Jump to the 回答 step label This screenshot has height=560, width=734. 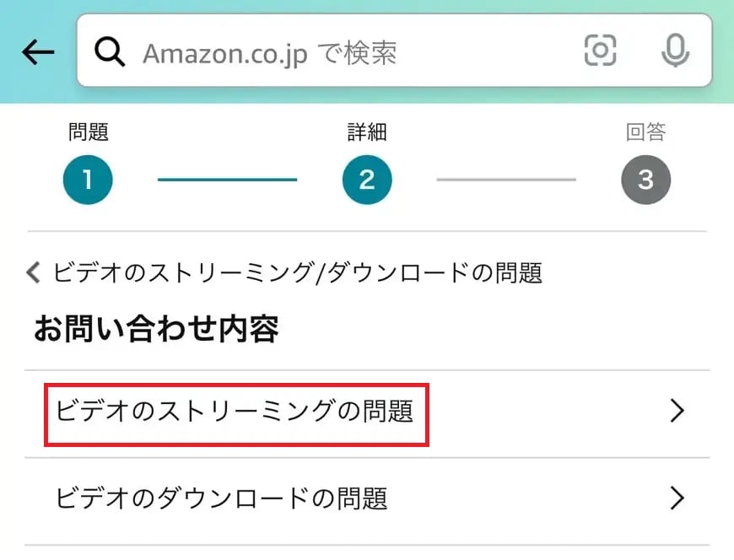click(645, 132)
